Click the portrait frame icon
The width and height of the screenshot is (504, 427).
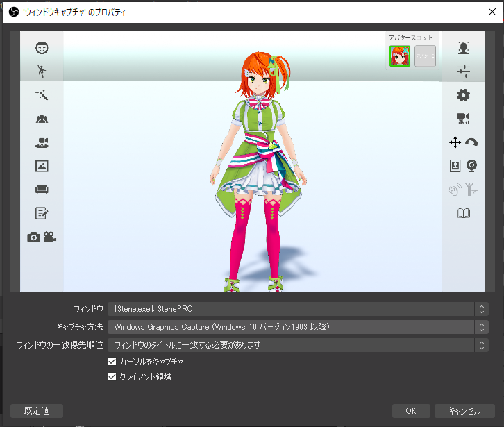pyautogui.click(x=455, y=166)
